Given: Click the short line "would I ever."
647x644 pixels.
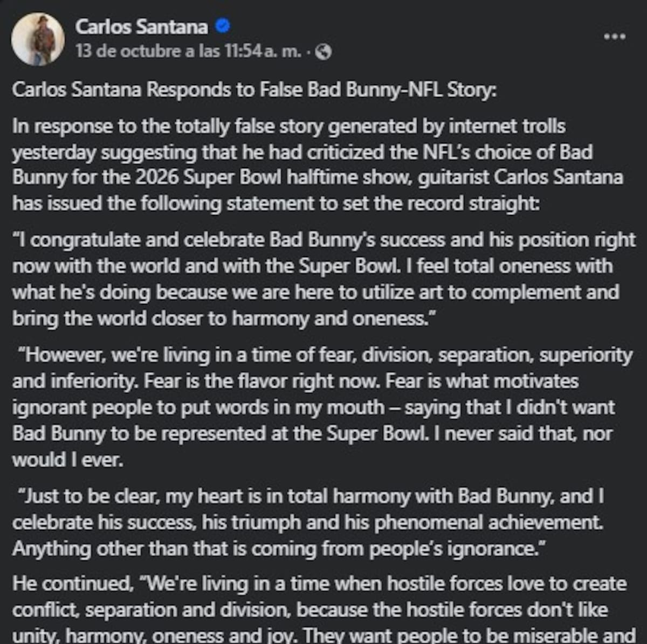Looking at the screenshot, I should [68, 461].
